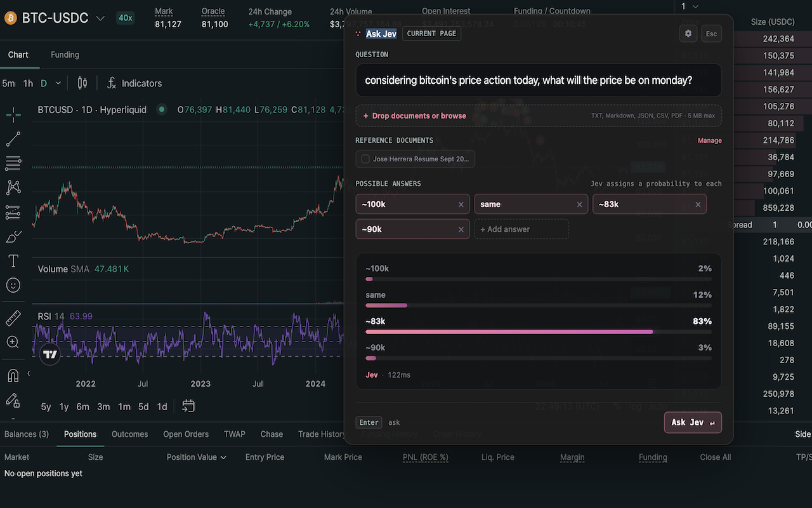Switch to the Funding tab

pyautogui.click(x=65, y=55)
